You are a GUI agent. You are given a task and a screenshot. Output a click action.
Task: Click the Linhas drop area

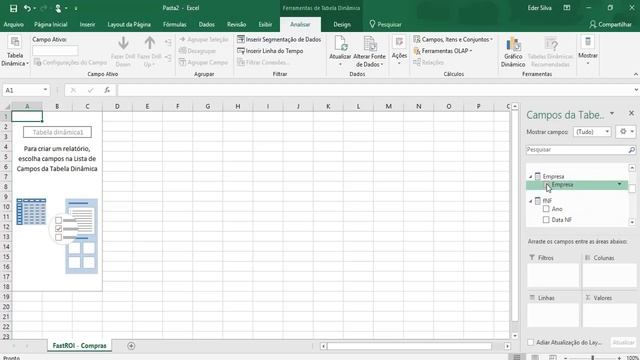tap(553, 315)
